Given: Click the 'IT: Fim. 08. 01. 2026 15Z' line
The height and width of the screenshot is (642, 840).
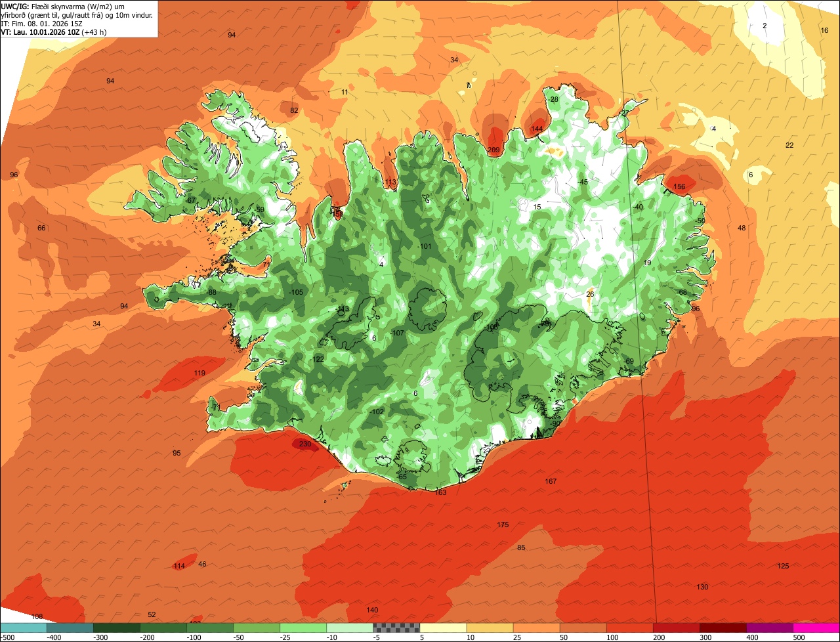Looking at the screenshot, I should pos(41,23).
